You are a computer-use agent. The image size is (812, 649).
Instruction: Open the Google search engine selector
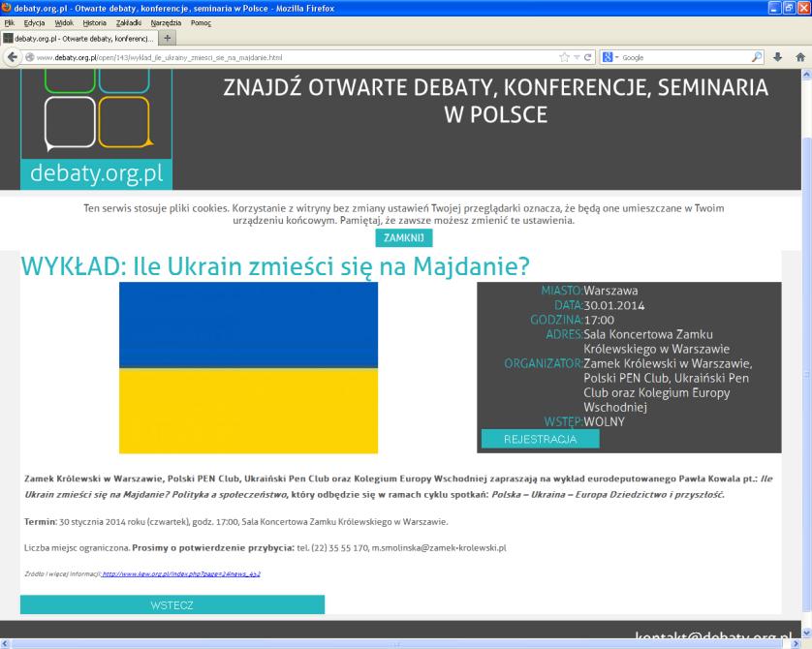[610, 57]
